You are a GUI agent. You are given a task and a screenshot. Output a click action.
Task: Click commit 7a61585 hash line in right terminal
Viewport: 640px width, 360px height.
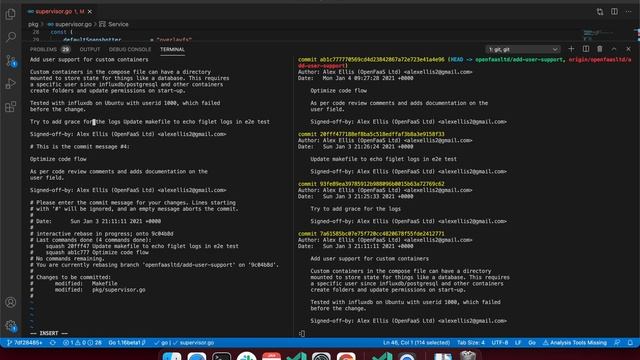pos(371,233)
